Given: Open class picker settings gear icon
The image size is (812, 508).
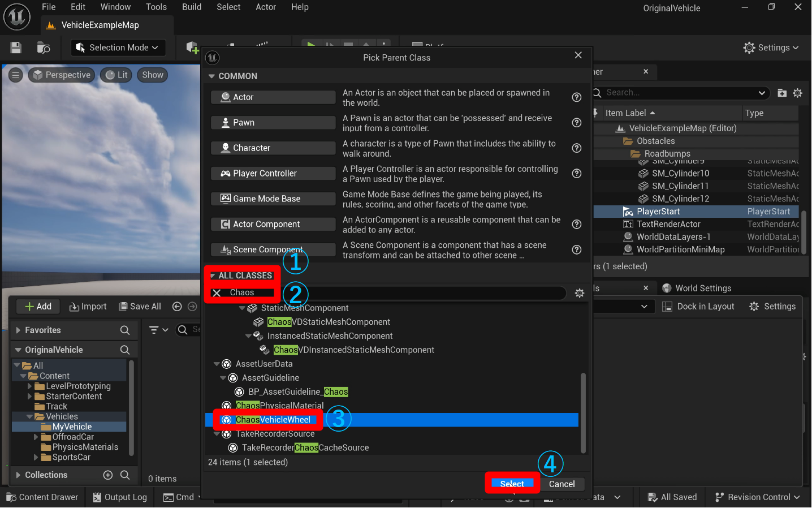Looking at the screenshot, I should [580, 293].
